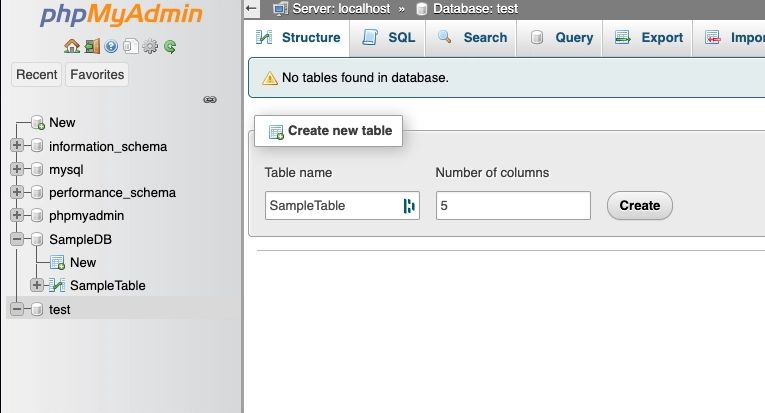Click the database cylinder icon in the breadcrumb
765x413 pixels.
tap(422, 9)
